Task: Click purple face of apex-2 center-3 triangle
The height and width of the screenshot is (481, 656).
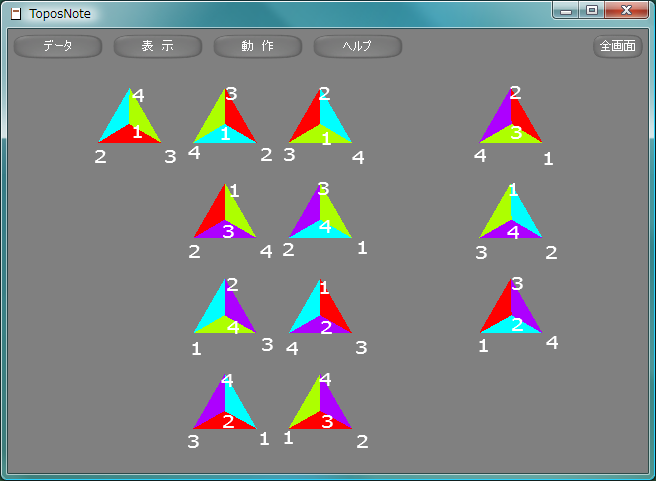Action: (x=500, y=119)
